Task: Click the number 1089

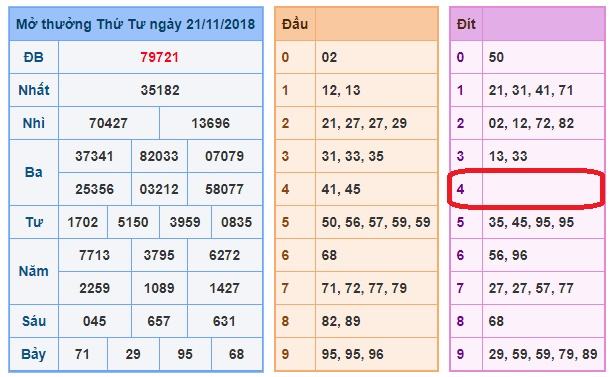Action: point(159,288)
